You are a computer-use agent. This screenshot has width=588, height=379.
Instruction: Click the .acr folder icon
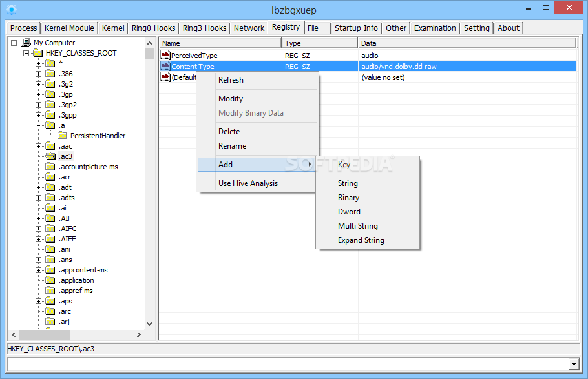50,177
